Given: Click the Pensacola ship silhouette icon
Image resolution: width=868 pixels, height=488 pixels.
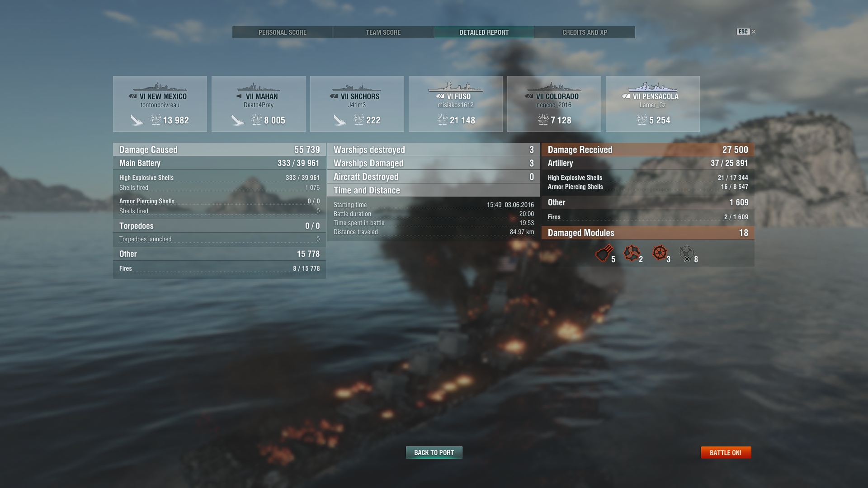Looking at the screenshot, I should [x=652, y=87].
